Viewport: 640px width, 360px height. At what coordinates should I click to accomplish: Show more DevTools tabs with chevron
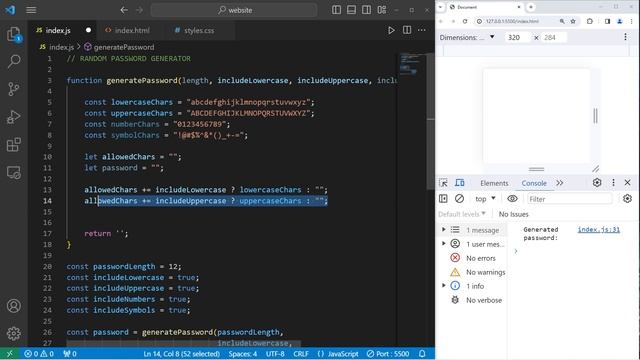pos(560,183)
